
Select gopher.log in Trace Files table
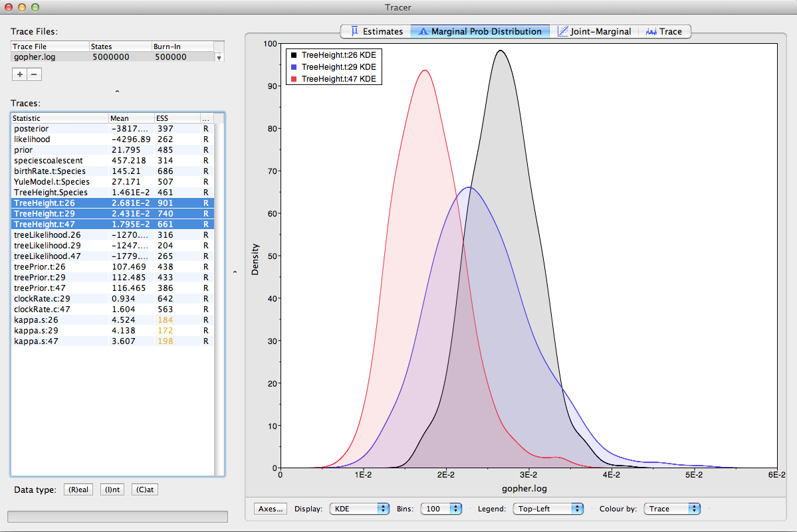coord(50,57)
